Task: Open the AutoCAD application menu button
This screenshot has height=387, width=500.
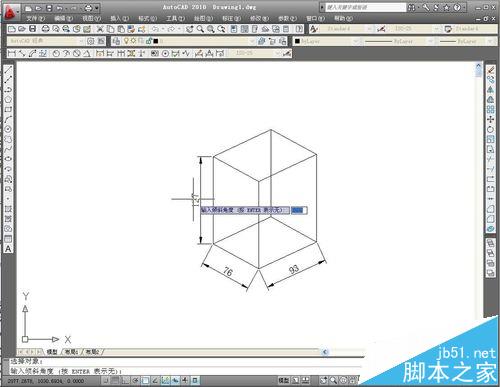Action: [x=11, y=12]
